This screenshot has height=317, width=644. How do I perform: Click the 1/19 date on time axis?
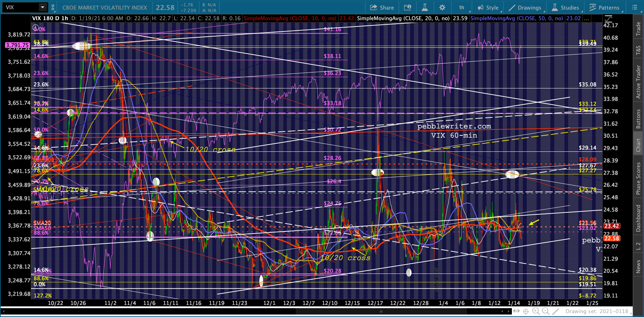[x=533, y=303]
